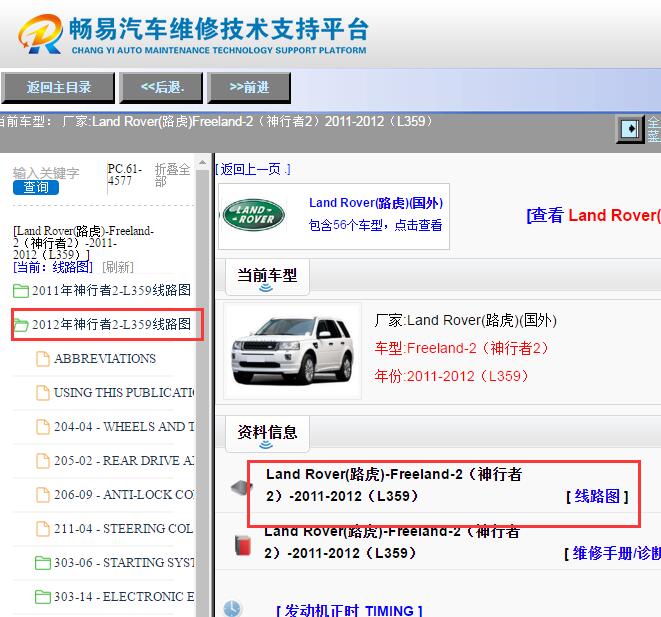
Task: Click the white Freelander 2 vehicle thumbnail
Action: click(x=293, y=351)
